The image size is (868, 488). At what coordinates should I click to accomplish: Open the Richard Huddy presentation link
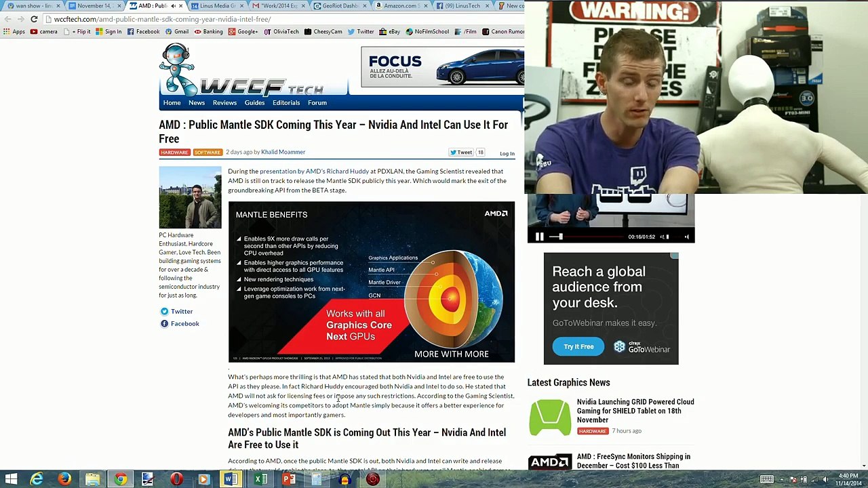(x=314, y=171)
